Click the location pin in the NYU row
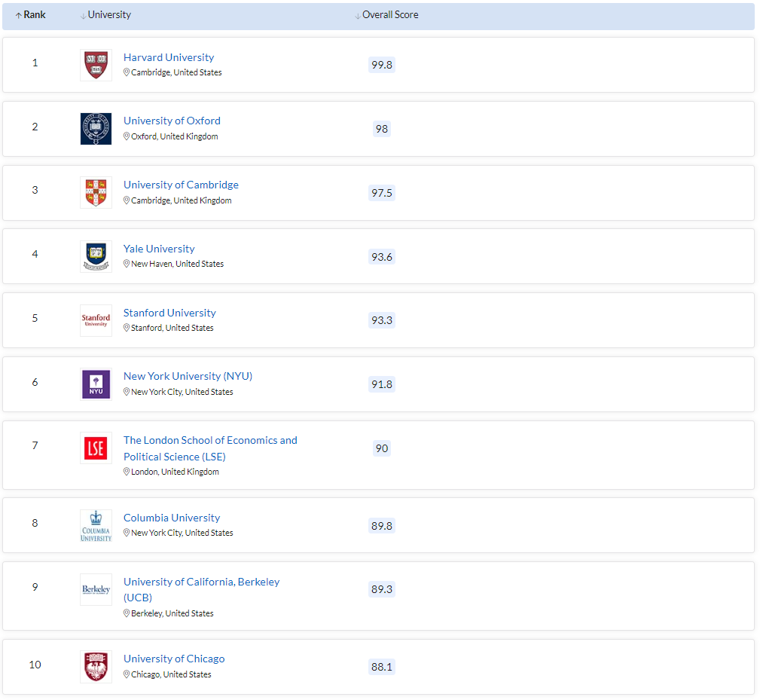 (127, 392)
